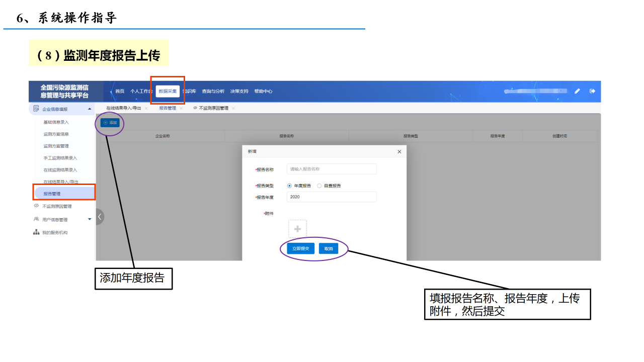Image resolution: width=644 pixels, height=362 pixels.
Task: Open 我的服务机构 in the sidebar
Action: click(x=54, y=232)
